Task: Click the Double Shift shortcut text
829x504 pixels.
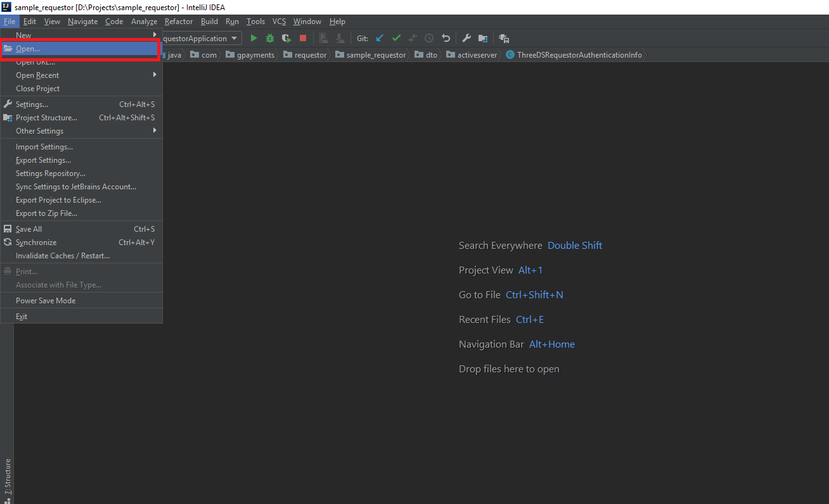Action: pos(575,246)
